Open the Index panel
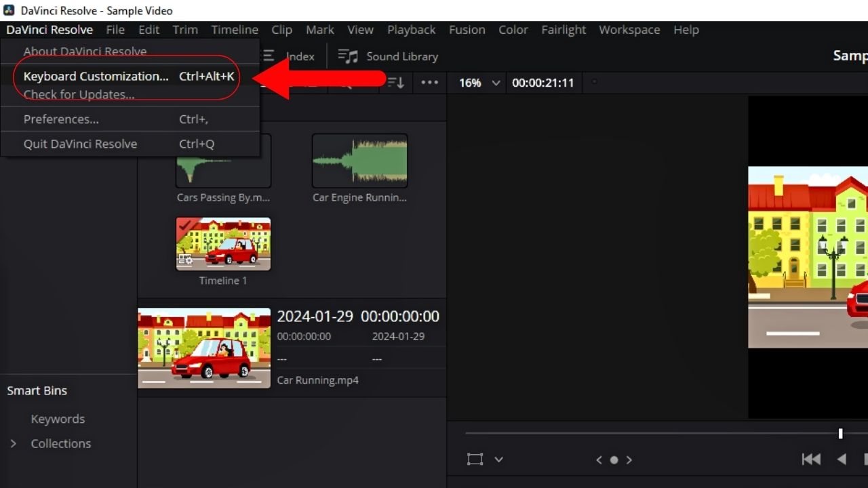868x488 pixels. click(300, 56)
